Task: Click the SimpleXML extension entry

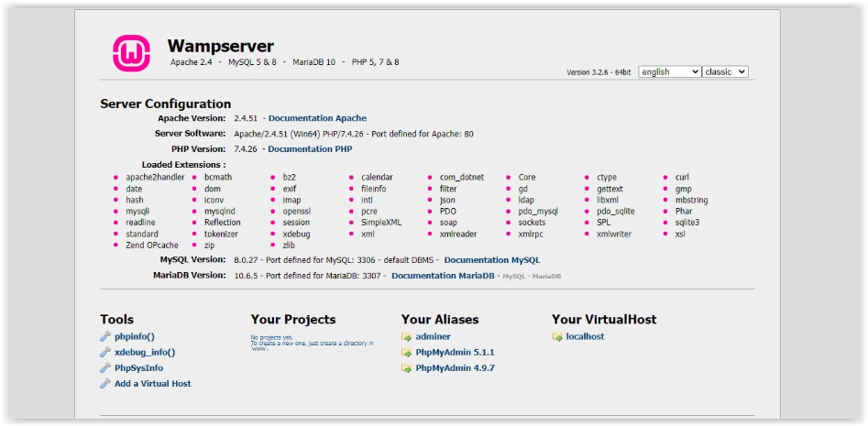Action: 381,223
